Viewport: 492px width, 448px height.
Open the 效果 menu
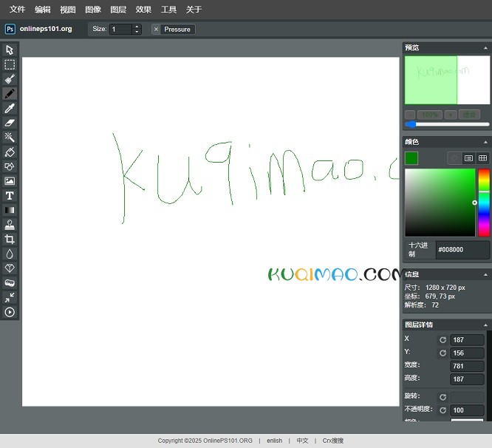click(x=143, y=10)
